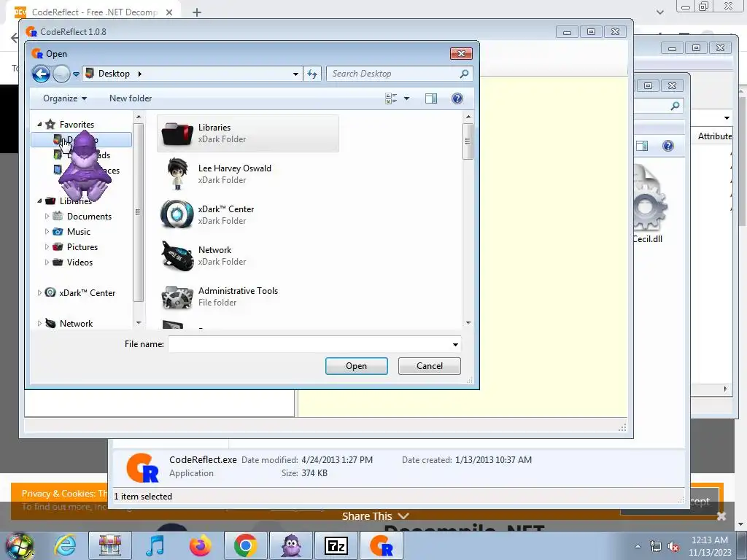Toggle the preview pane icon in Open dialog

click(x=431, y=98)
